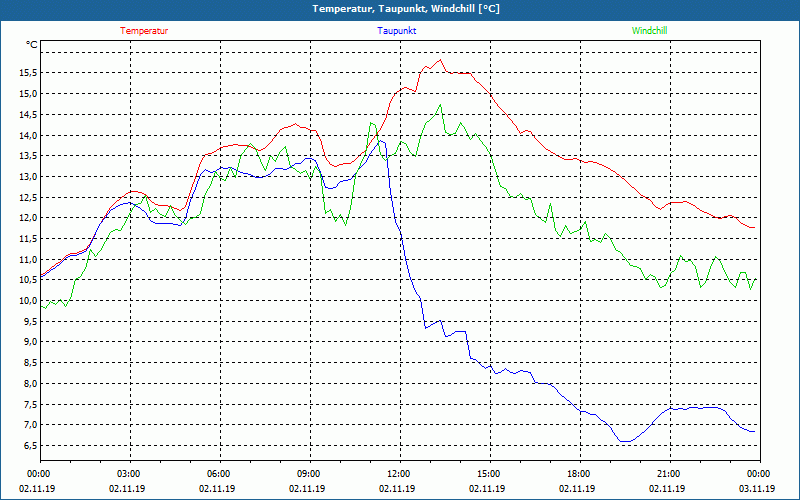Screen dimensions: 800x500
Task: Click the y-axis value '15,0'
Action: (28, 94)
